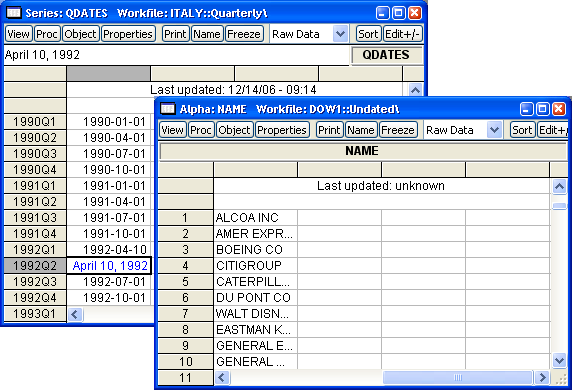
Task: Click the QDATES series window title icon
Action: click(14, 13)
